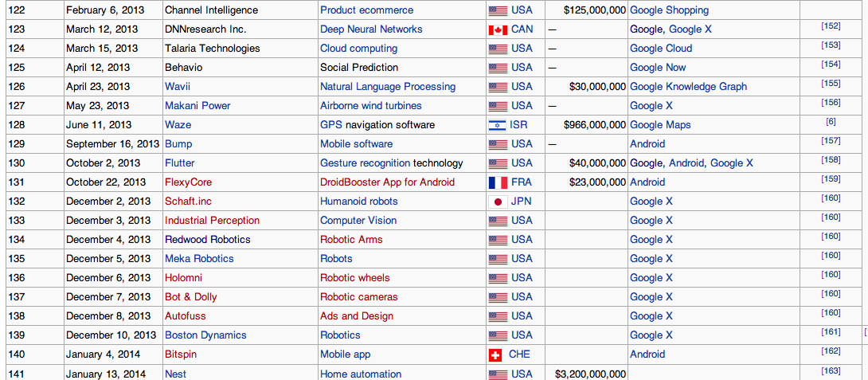Open the Redwood Robotics link

coord(208,239)
